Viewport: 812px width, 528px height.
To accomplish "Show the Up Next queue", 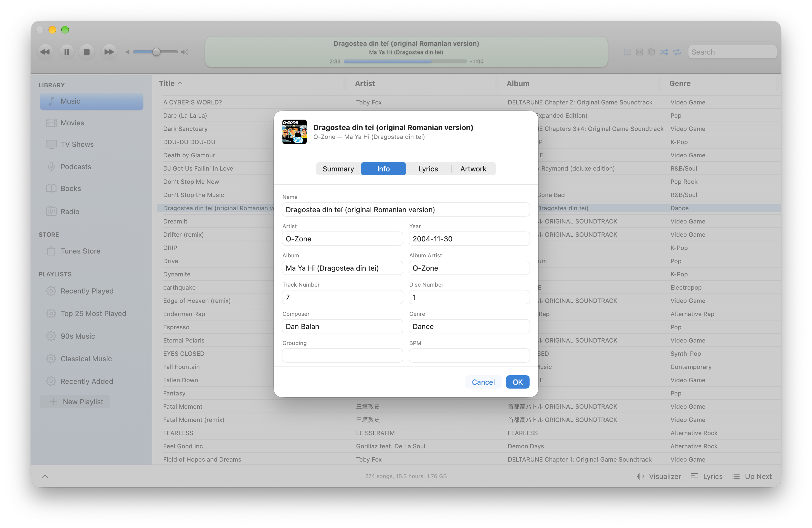I will tap(752, 476).
